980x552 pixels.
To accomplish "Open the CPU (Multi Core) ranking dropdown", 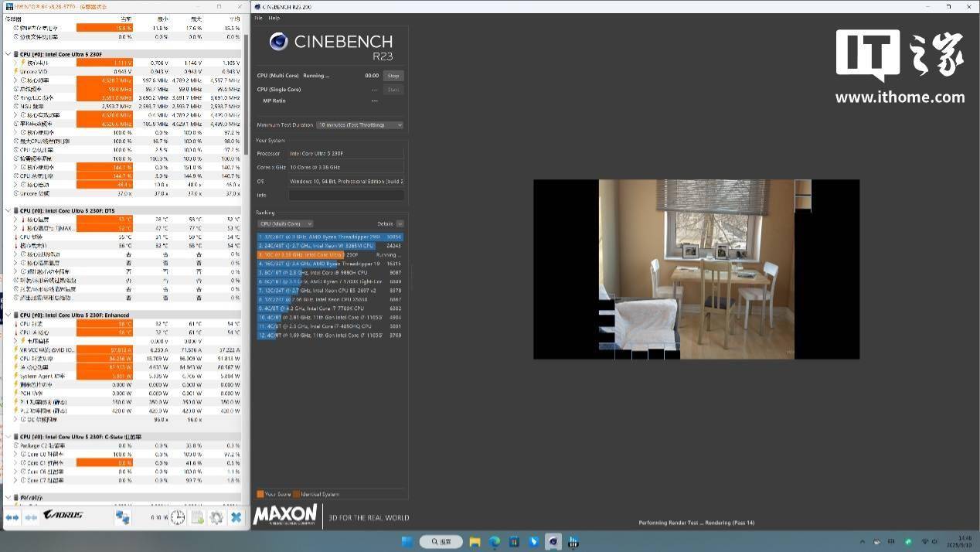I will (x=285, y=224).
